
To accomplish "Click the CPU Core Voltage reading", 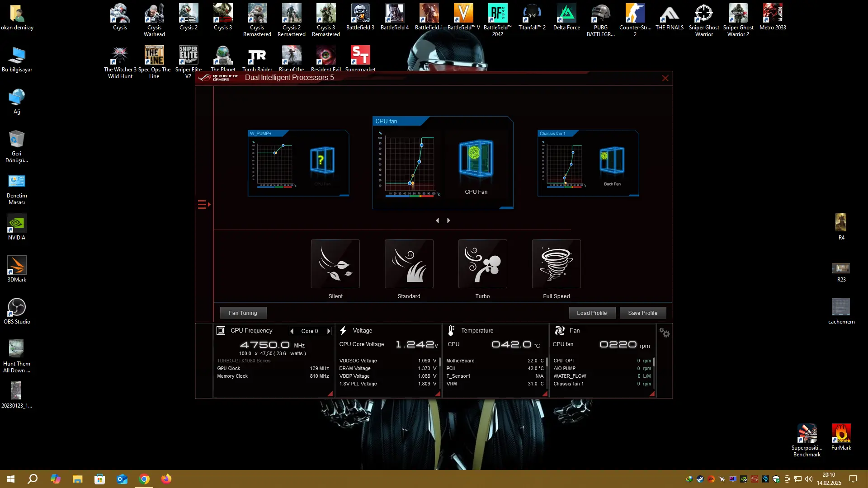I will (x=416, y=344).
